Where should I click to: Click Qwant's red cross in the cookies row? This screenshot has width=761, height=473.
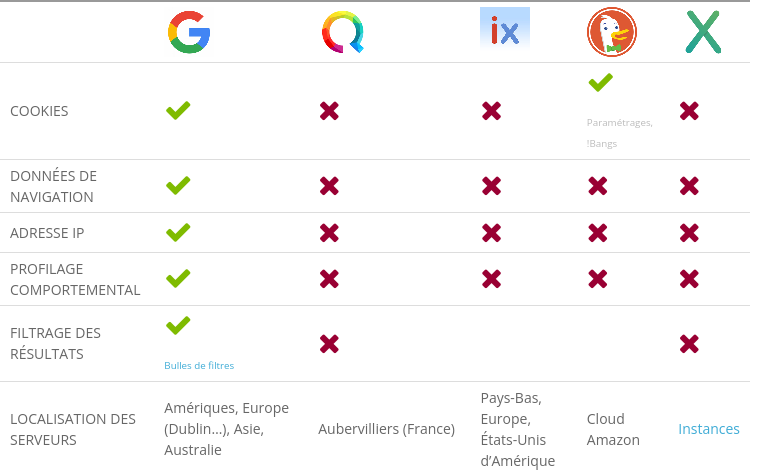(329, 111)
